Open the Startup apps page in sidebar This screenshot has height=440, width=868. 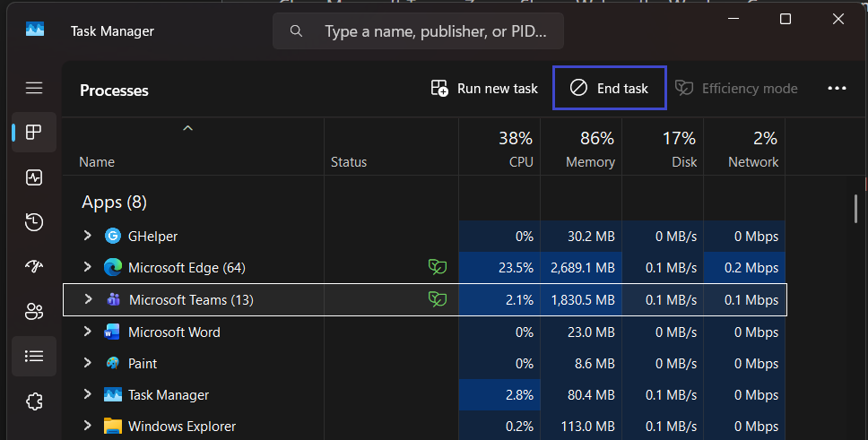pos(34,267)
